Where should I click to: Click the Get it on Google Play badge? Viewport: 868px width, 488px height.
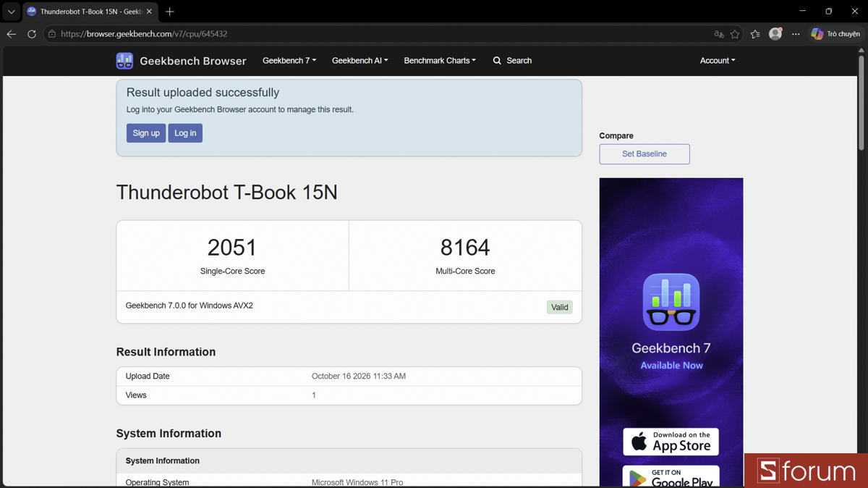pos(671,477)
